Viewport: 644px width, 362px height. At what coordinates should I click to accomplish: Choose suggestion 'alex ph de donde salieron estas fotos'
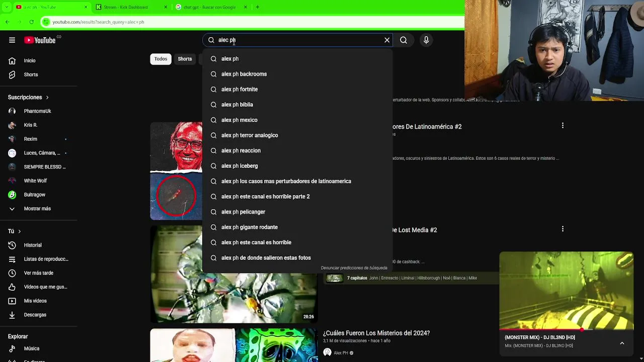coord(297,258)
